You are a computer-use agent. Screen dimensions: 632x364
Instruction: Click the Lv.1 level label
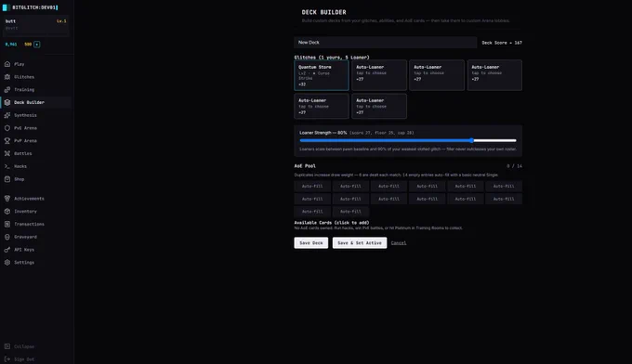click(x=61, y=21)
